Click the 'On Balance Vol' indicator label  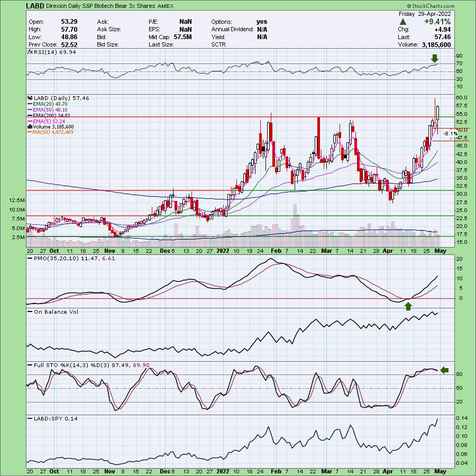click(56, 312)
